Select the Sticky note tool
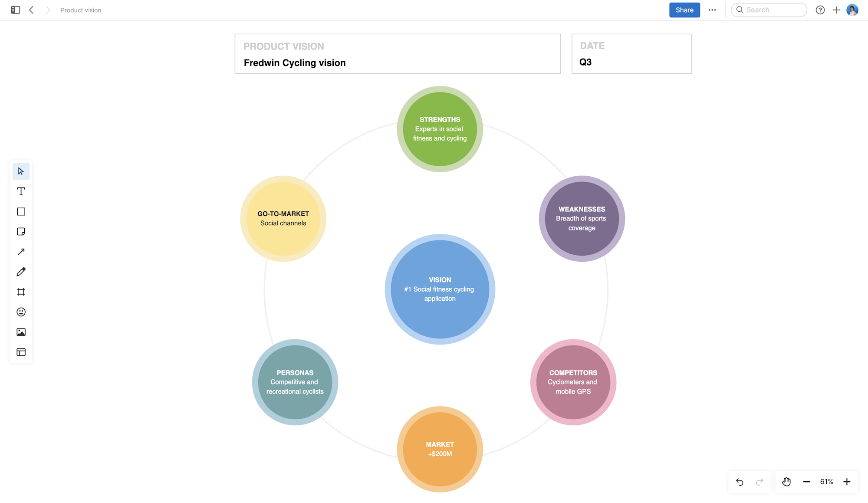This screenshot has height=503, width=868. pos(21,232)
